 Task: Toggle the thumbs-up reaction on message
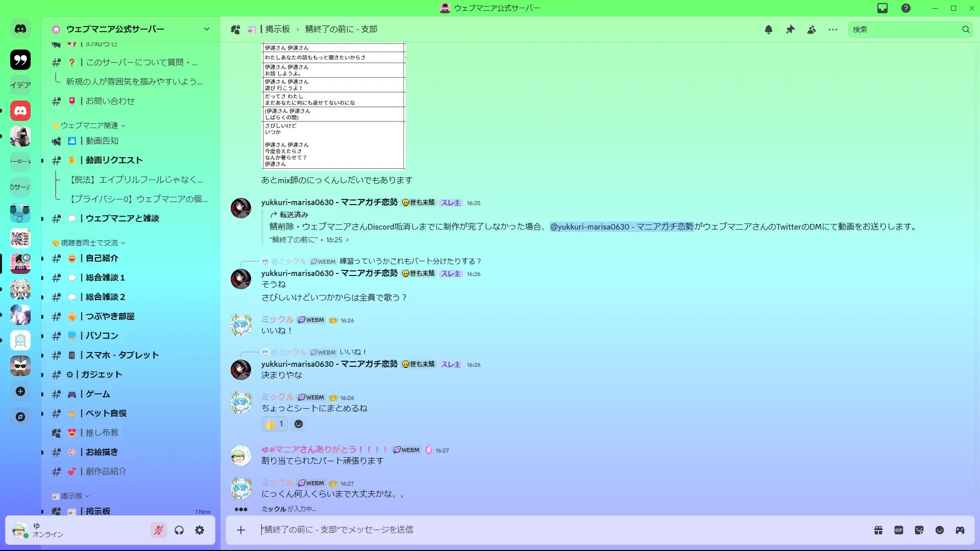(275, 424)
